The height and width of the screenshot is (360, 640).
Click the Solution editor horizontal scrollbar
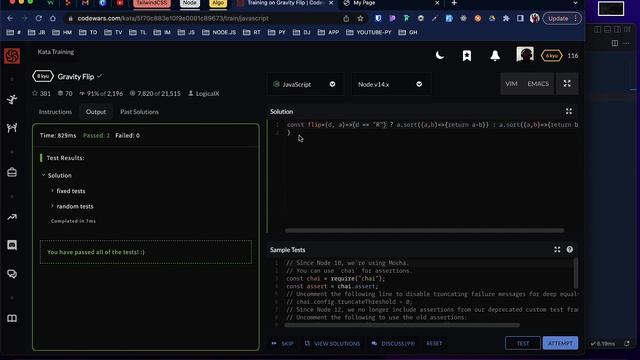[x=424, y=230]
